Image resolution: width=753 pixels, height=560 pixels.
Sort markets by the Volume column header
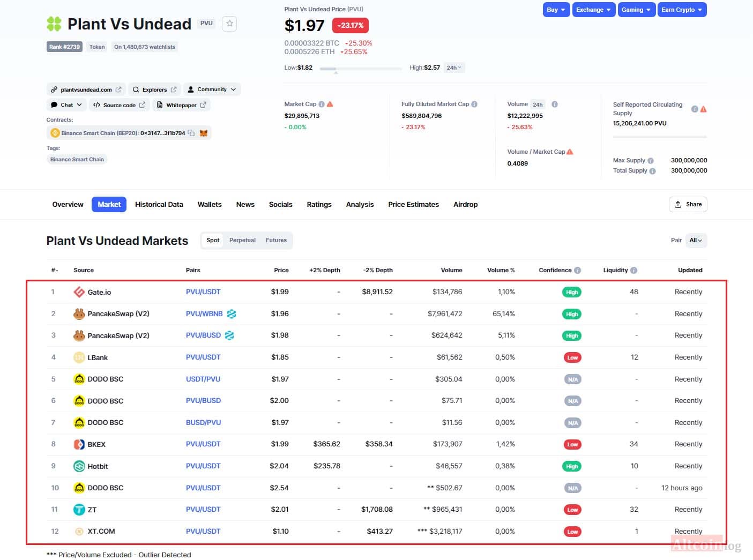click(x=451, y=270)
